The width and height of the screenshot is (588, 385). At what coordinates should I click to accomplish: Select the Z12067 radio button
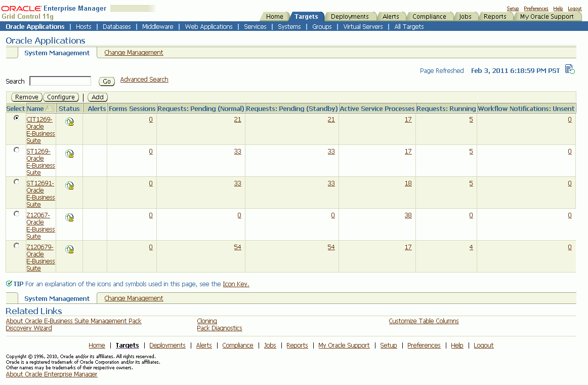click(x=16, y=213)
